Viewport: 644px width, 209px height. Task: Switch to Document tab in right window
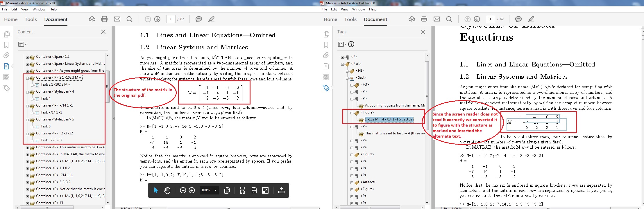tap(375, 19)
